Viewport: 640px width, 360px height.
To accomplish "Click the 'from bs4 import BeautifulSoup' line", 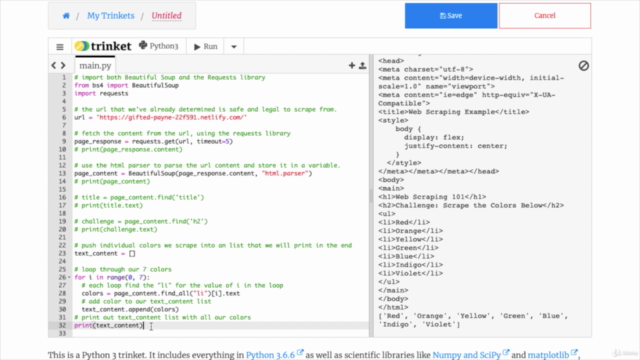I will [x=127, y=85].
